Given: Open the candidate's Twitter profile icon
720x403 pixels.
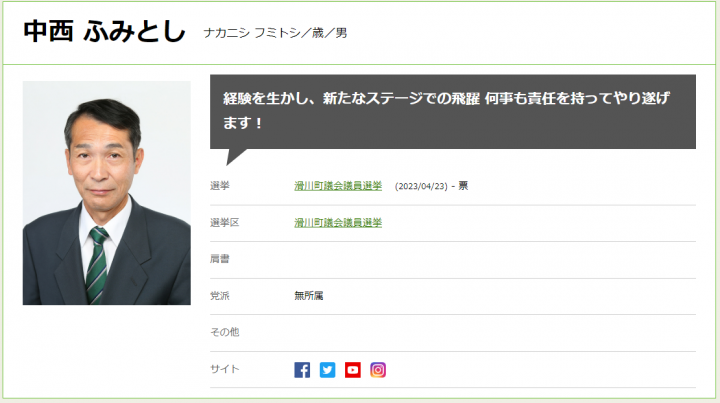Looking at the screenshot, I should [x=327, y=370].
